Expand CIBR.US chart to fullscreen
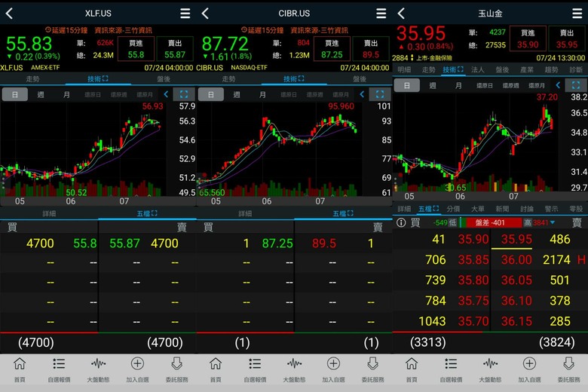This screenshot has width=588, height=392. click(380, 94)
